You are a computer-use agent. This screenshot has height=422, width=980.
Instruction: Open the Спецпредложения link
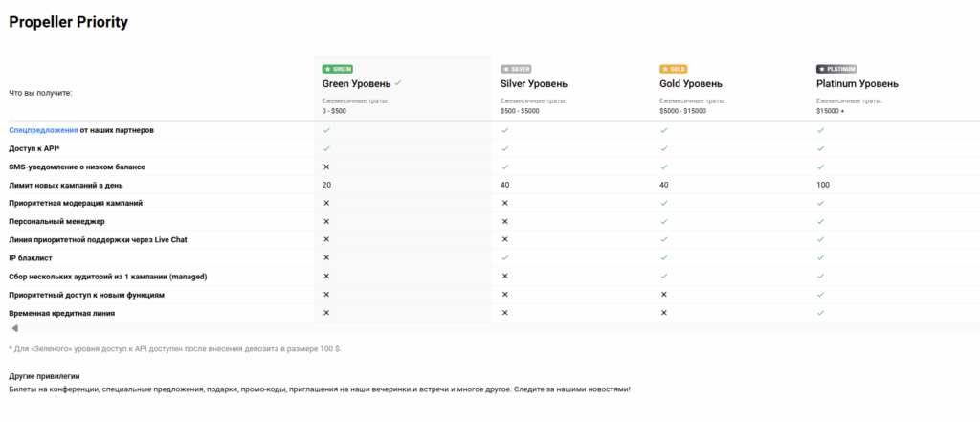click(x=43, y=131)
